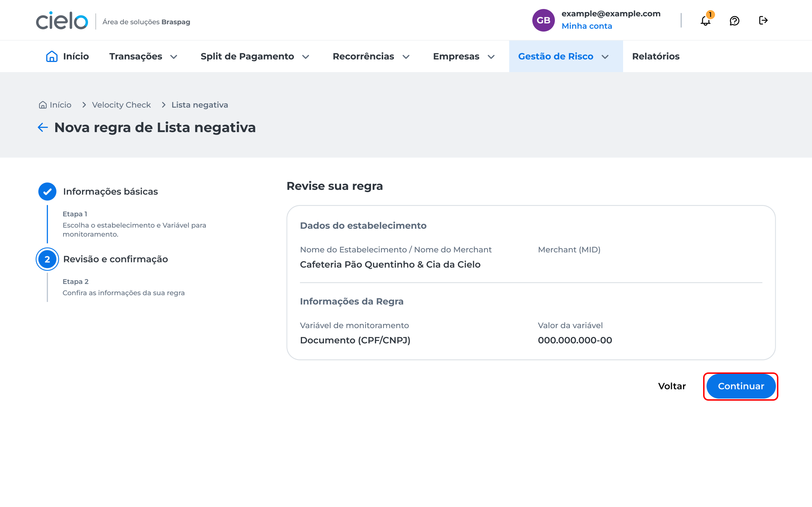812x507 pixels.
Task: Open the Recorrências dropdown
Action: [x=371, y=56]
